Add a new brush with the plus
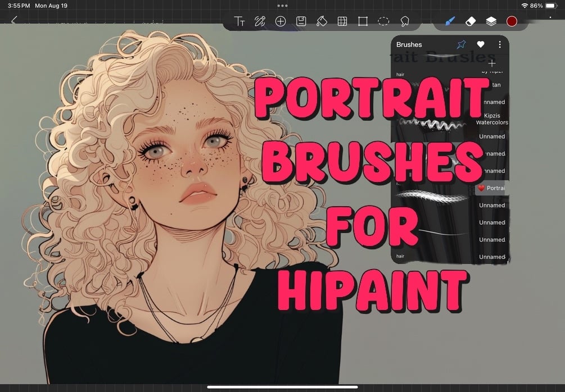This screenshot has width=565, height=392. click(x=492, y=63)
